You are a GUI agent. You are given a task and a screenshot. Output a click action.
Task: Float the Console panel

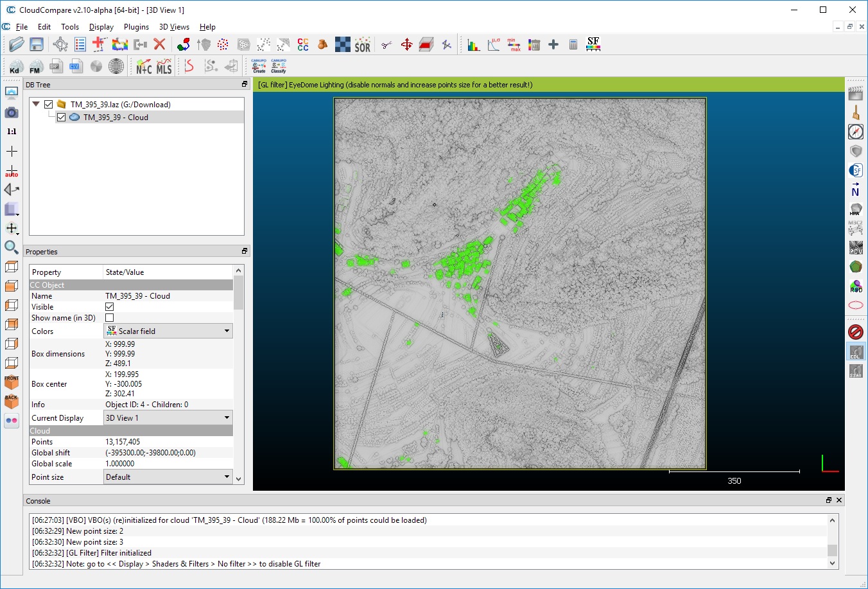click(829, 500)
